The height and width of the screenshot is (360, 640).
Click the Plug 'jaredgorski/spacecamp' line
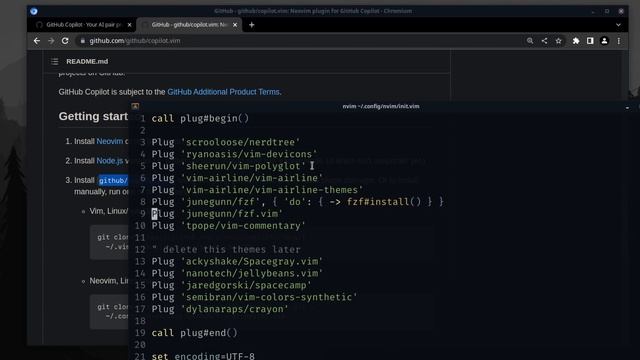click(x=231, y=285)
